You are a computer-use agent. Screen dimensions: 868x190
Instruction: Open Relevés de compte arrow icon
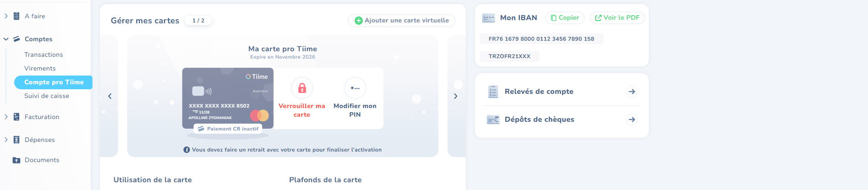click(x=632, y=92)
